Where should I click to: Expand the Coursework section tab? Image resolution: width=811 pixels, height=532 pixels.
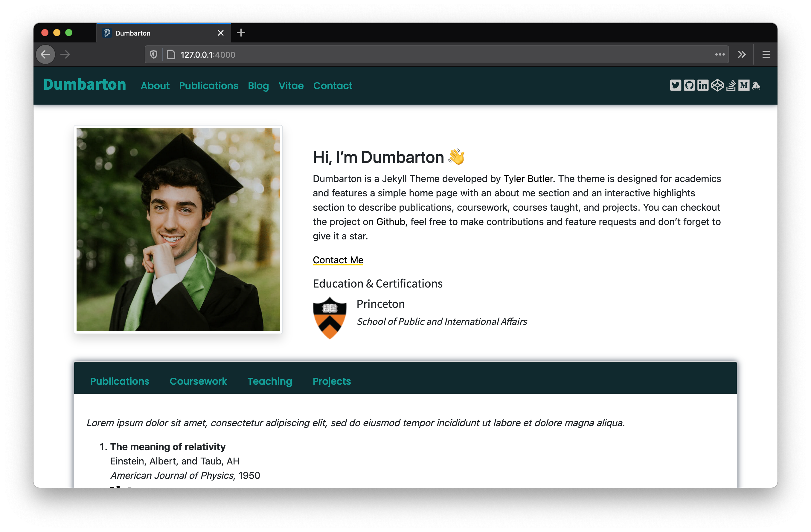pyautogui.click(x=198, y=381)
